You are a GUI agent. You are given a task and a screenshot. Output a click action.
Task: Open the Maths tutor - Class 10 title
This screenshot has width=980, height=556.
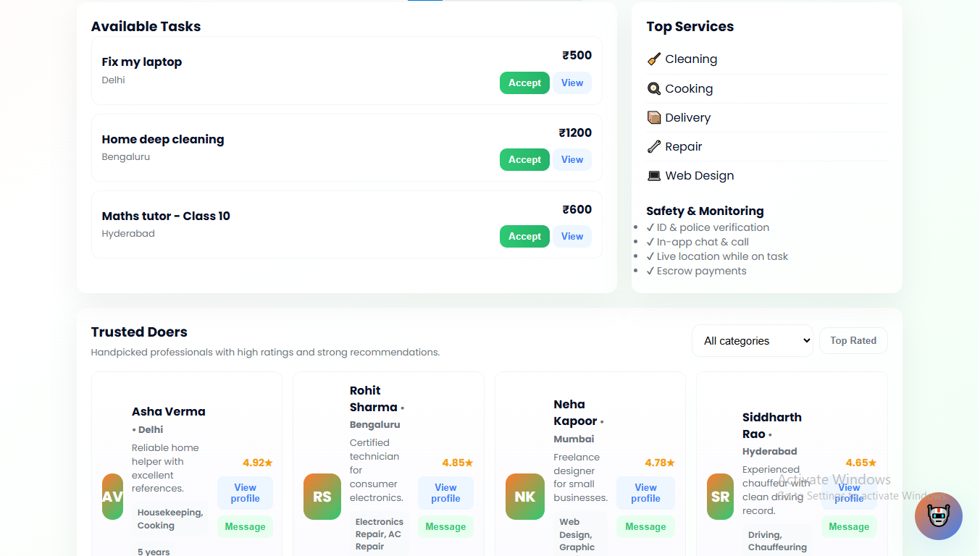[x=166, y=216]
